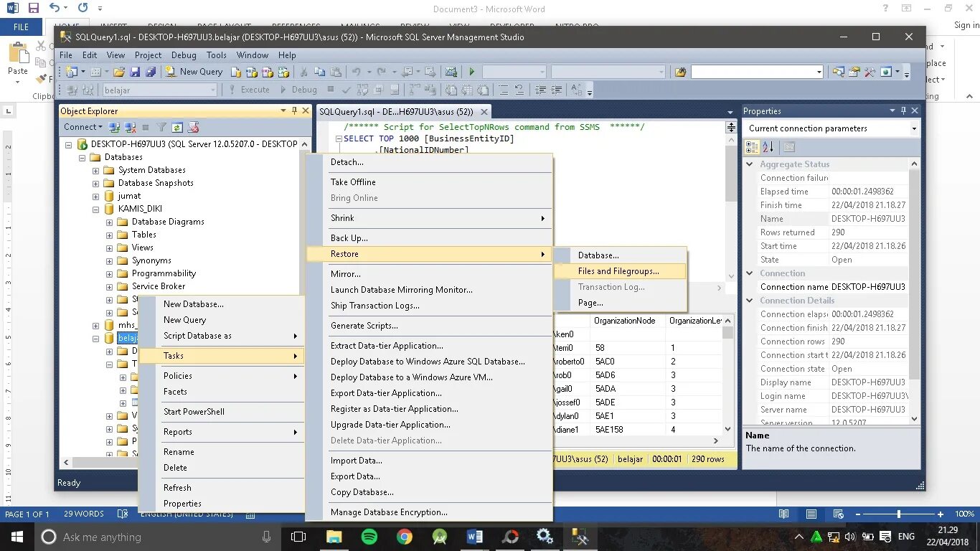Select Take Offline in Tasks menu
980x551 pixels.
click(429, 182)
